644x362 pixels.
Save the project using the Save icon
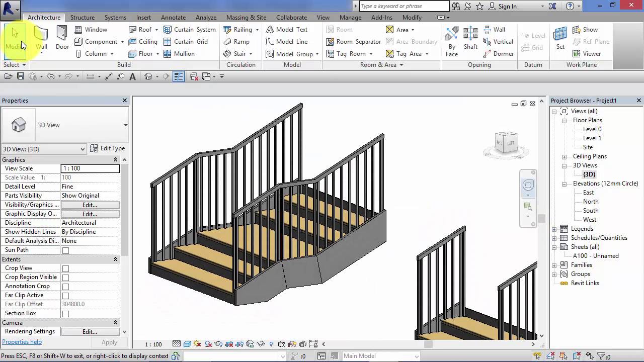pyautogui.click(x=20, y=76)
